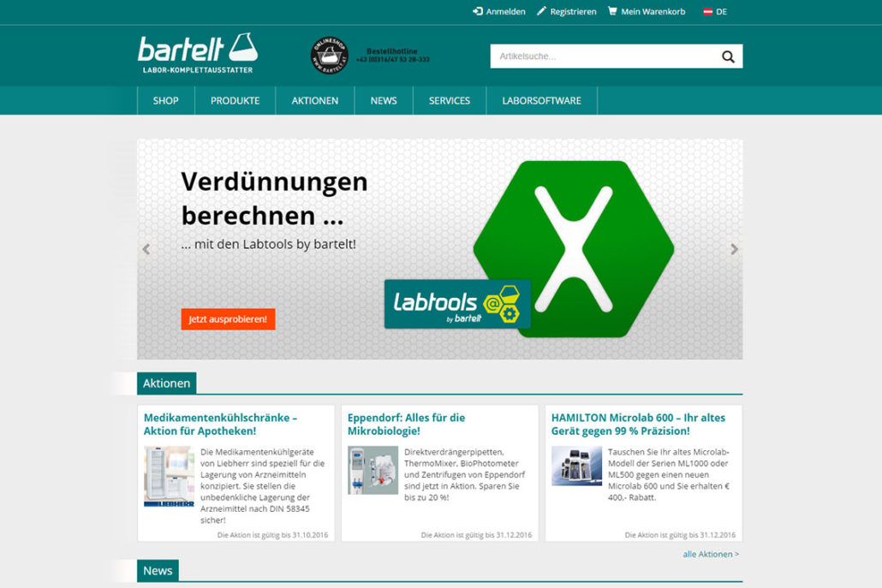Screen dimensions: 882x588
Task: Open the PRODUKTE menu
Action: tap(235, 101)
